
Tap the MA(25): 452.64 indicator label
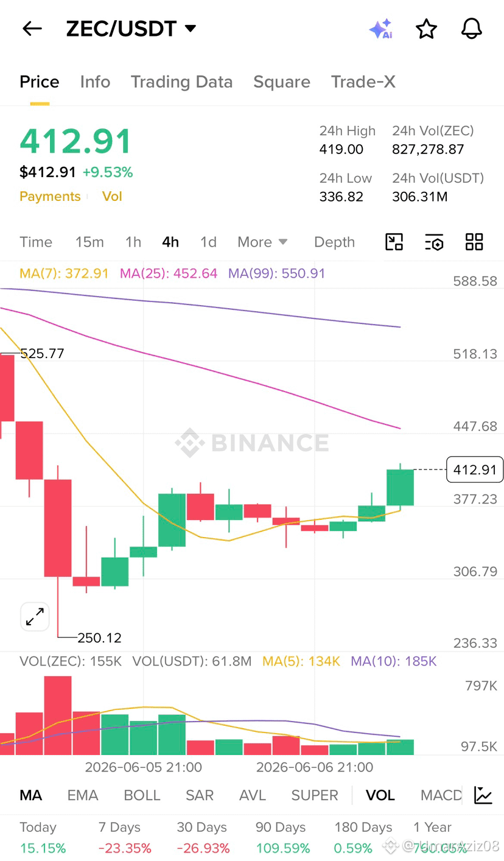coord(169,273)
